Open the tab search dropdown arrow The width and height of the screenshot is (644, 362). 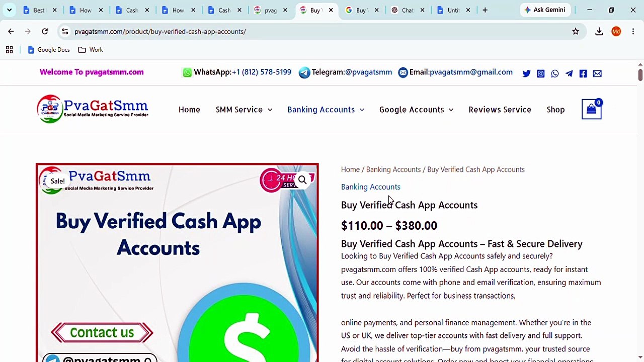9,10
